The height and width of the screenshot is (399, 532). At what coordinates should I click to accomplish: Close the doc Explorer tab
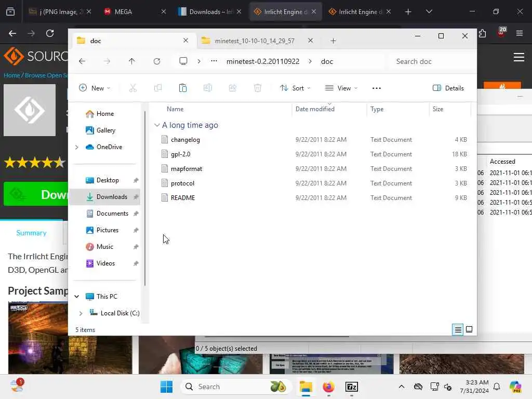click(x=185, y=41)
